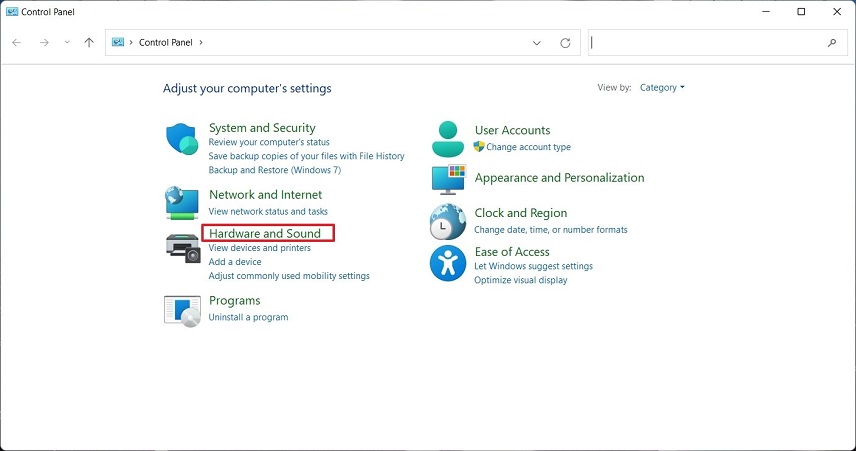Image resolution: width=856 pixels, height=451 pixels.
Task: Open Save backup copies with File History
Action: (x=306, y=156)
